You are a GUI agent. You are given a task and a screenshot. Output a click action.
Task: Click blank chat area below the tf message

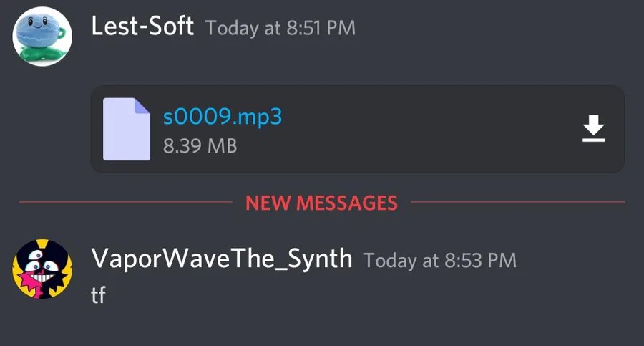(x=322, y=327)
